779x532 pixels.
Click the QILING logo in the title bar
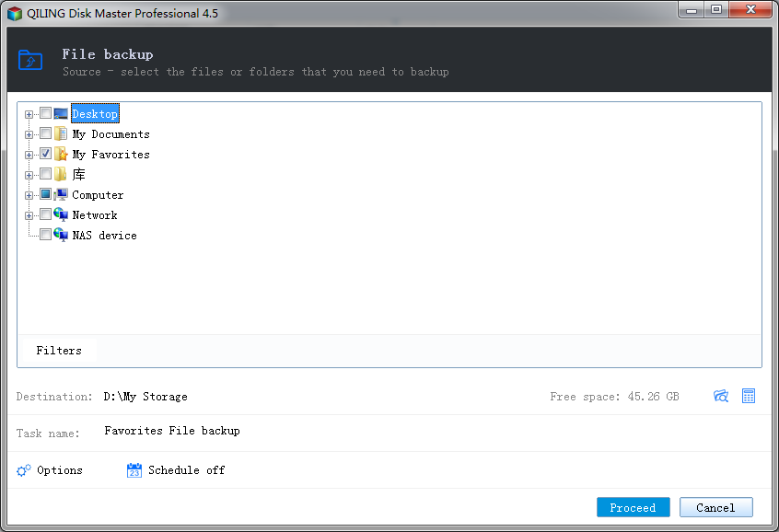pos(12,10)
